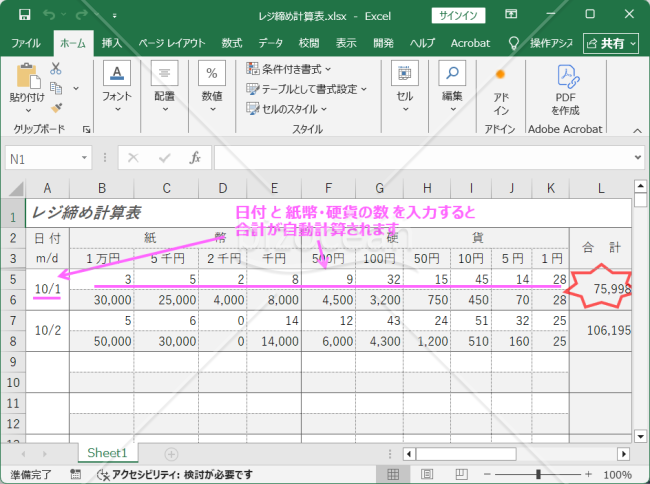Open the ヘルプ tab

[x=422, y=43]
